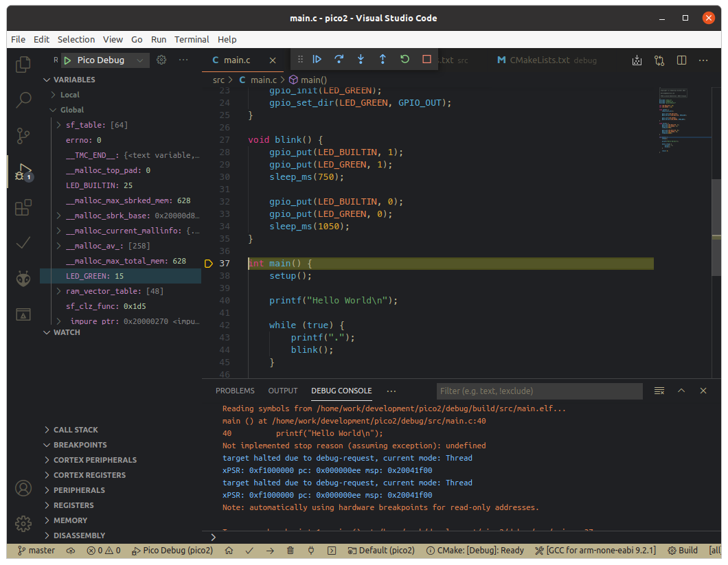Click the Step Over debug icon
This screenshot has height=565, width=728.
click(339, 60)
